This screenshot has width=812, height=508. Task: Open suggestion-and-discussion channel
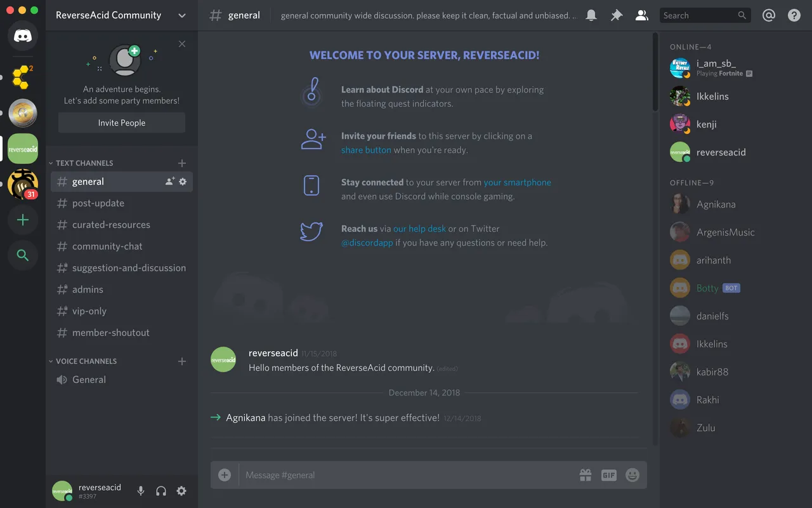click(x=122, y=268)
